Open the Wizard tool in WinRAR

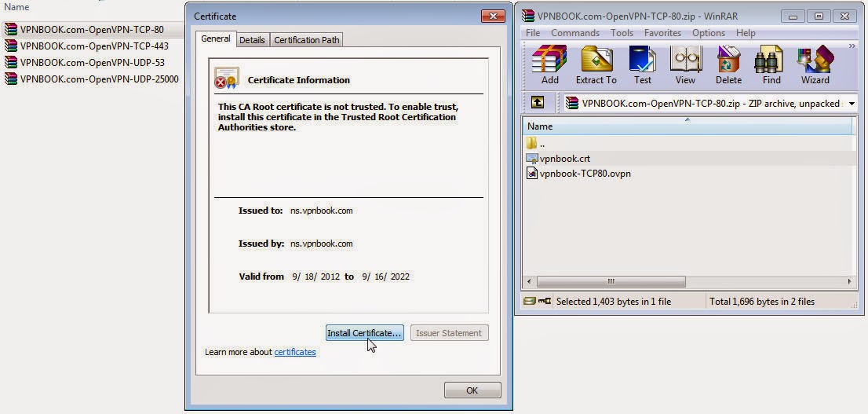pos(815,59)
